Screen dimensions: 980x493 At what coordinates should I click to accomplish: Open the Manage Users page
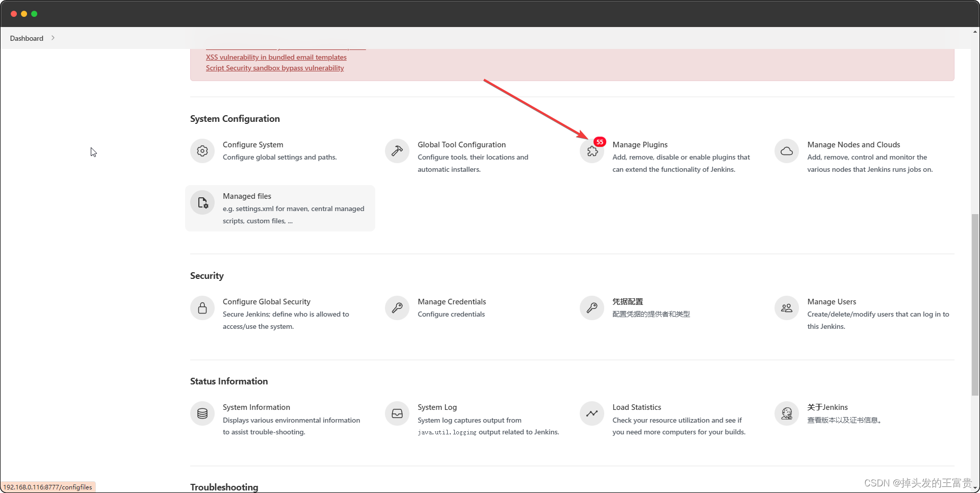[832, 302]
